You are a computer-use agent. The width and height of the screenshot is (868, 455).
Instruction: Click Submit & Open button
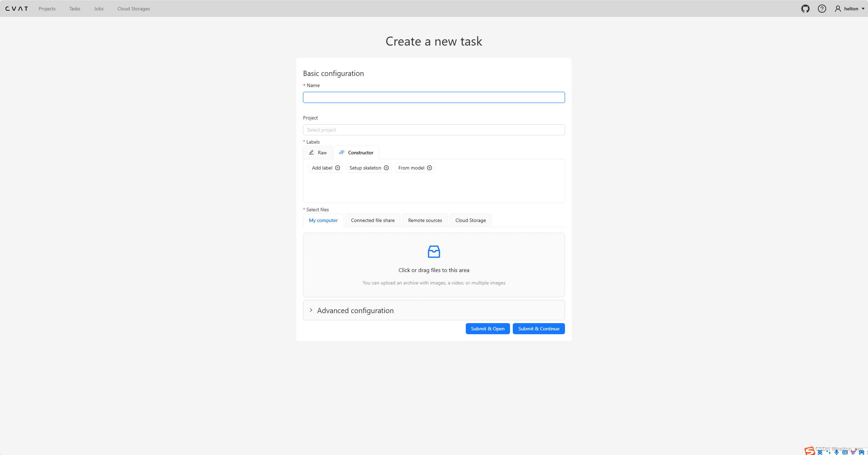[x=487, y=328]
